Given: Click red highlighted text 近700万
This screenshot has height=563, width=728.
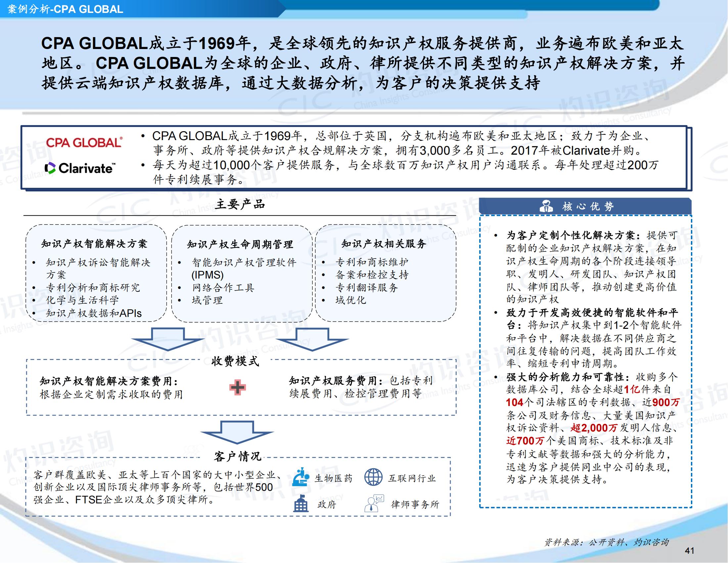Looking at the screenshot, I should (x=525, y=440).
